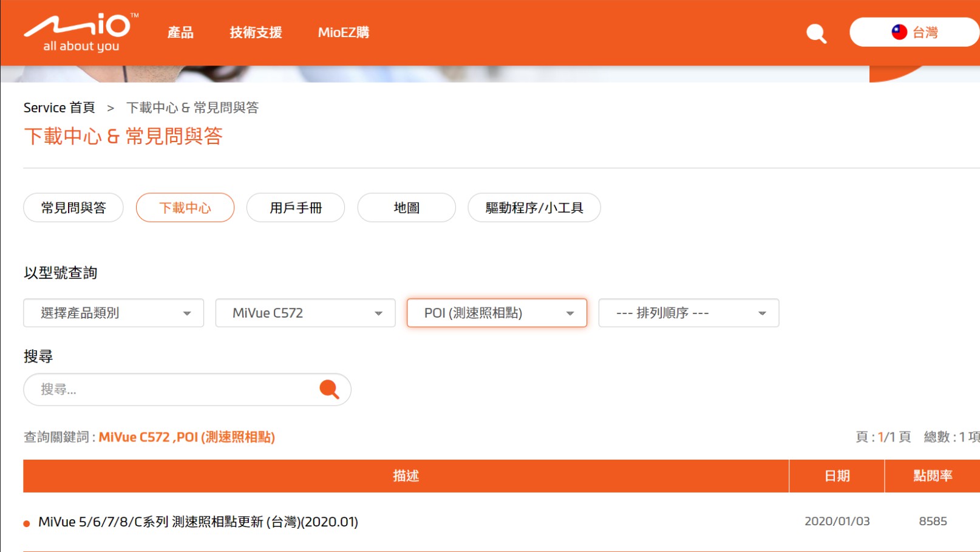980x552 pixels.
Task: Open the 排列順序 sort dropdown
Action: click(689, 313)
